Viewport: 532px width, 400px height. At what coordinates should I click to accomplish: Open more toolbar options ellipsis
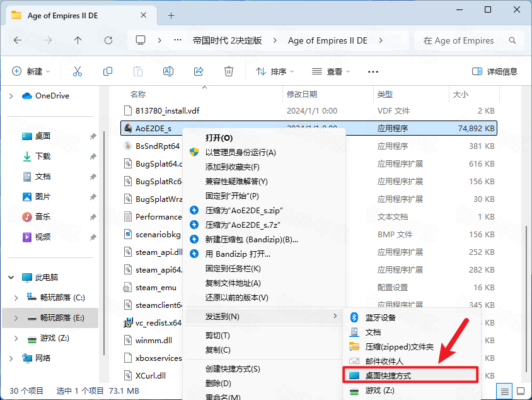[373, 72]
